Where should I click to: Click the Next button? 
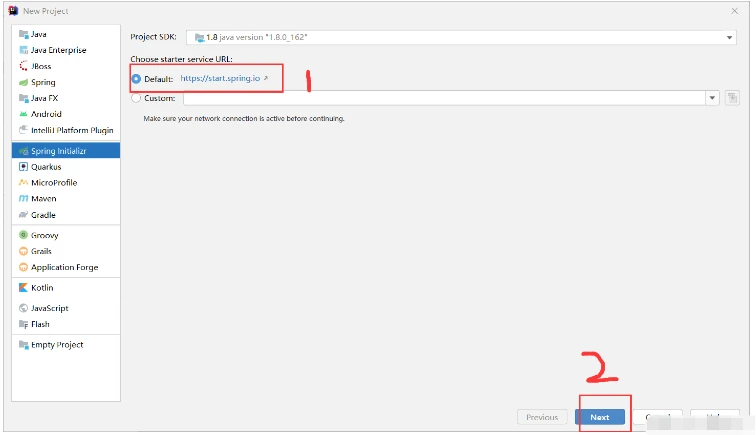pyautogui.click(x=600, y=417)
